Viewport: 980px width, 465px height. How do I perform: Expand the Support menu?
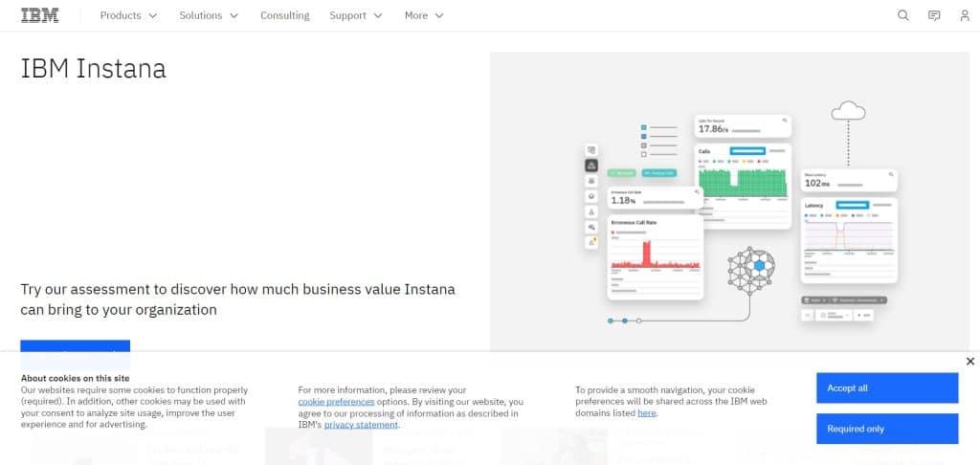[356, 15]
